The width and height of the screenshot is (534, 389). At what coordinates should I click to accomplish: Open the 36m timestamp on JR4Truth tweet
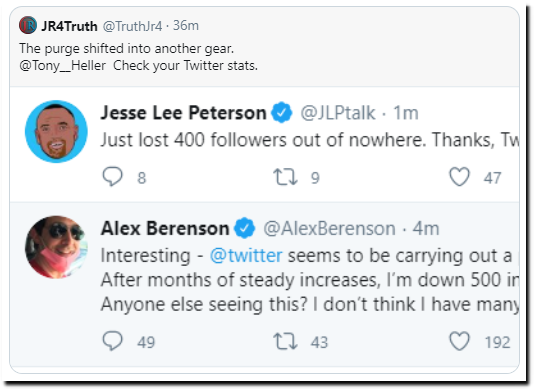[x=186, y=26]
